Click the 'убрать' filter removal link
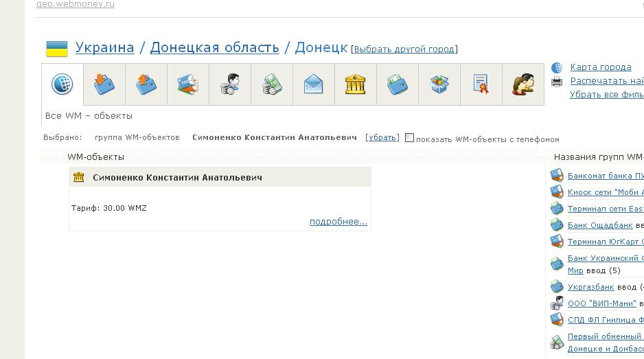644x359 pixels. [x=382, y=137]
